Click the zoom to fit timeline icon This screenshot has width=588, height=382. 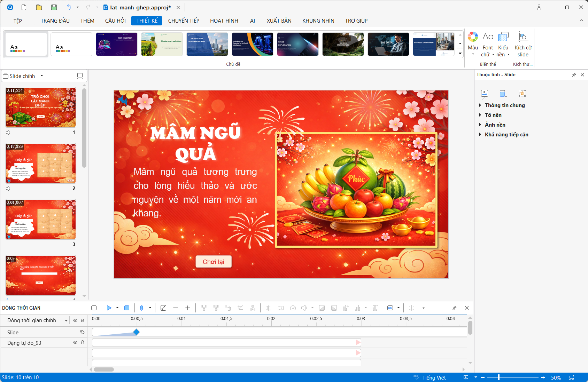(x=163, y=308)
